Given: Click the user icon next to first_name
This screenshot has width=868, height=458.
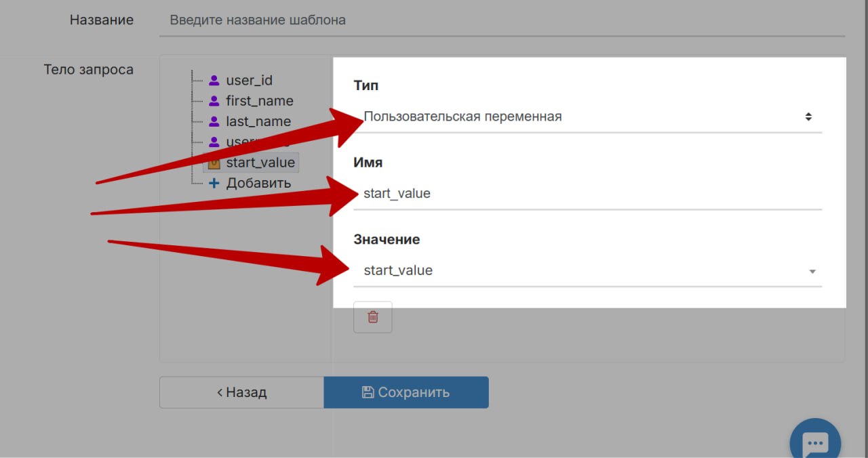Looking at the screenshot, I should pos(214,101).
